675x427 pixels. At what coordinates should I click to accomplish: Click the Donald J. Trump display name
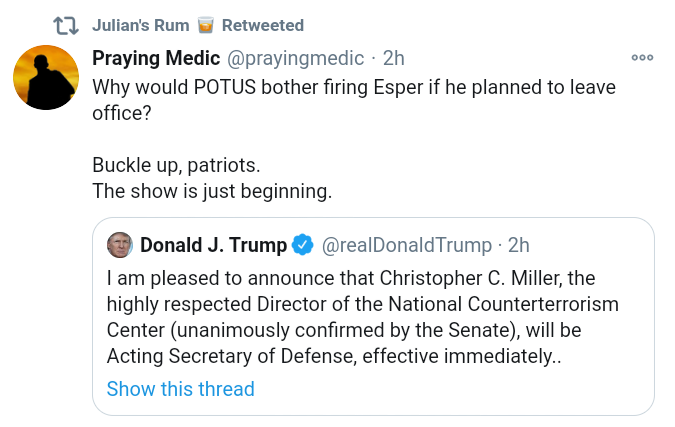pyautogui.click(x=213, y=245)
